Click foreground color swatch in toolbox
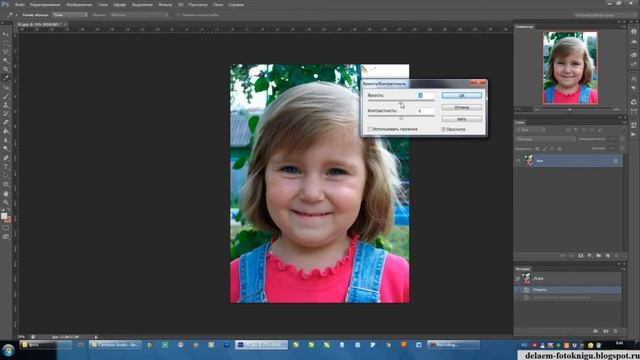The height and width of the screenshot is (360, 640). [4, 216]
